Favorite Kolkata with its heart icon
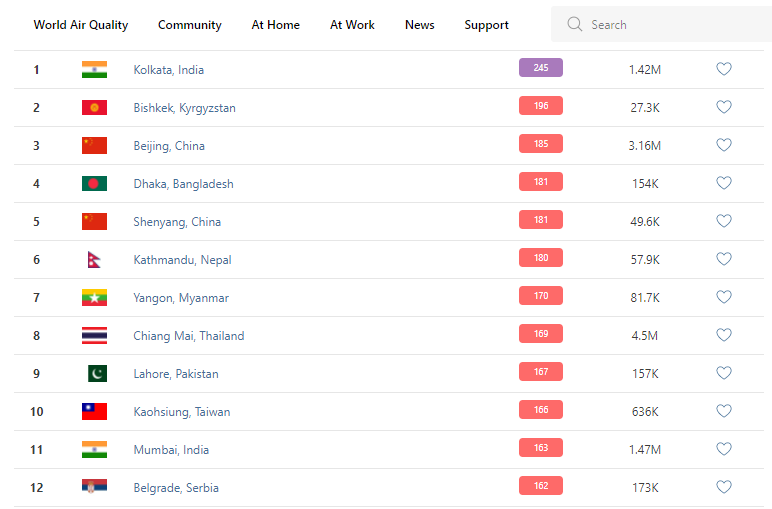Image resolution: width=772 pixels, height=509 pixels. 724,69
